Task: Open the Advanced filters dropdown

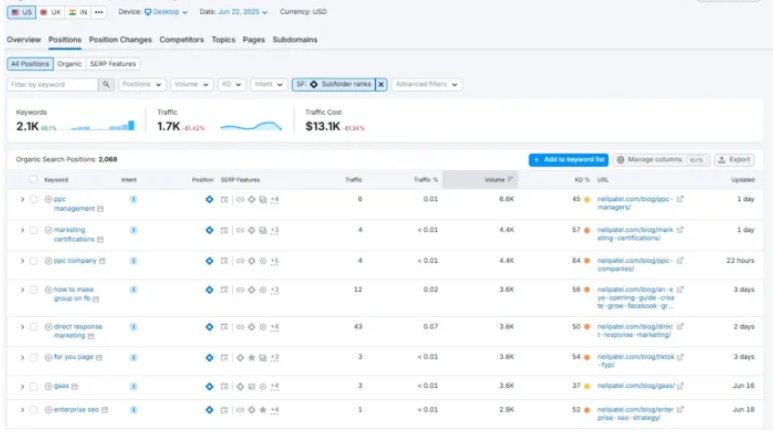Action: coord(426,85)
